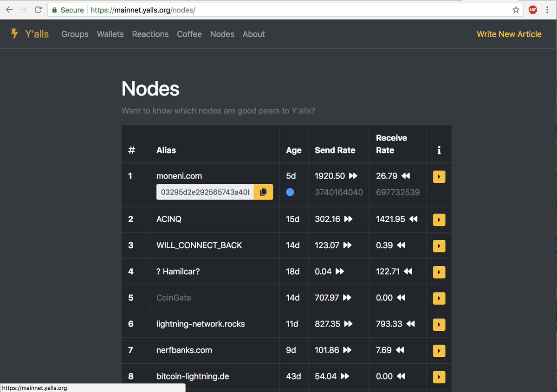The width and height of the screenshot is (557, 392).
Task: Click the green Secure padlock icon
Action: (55, 10)
